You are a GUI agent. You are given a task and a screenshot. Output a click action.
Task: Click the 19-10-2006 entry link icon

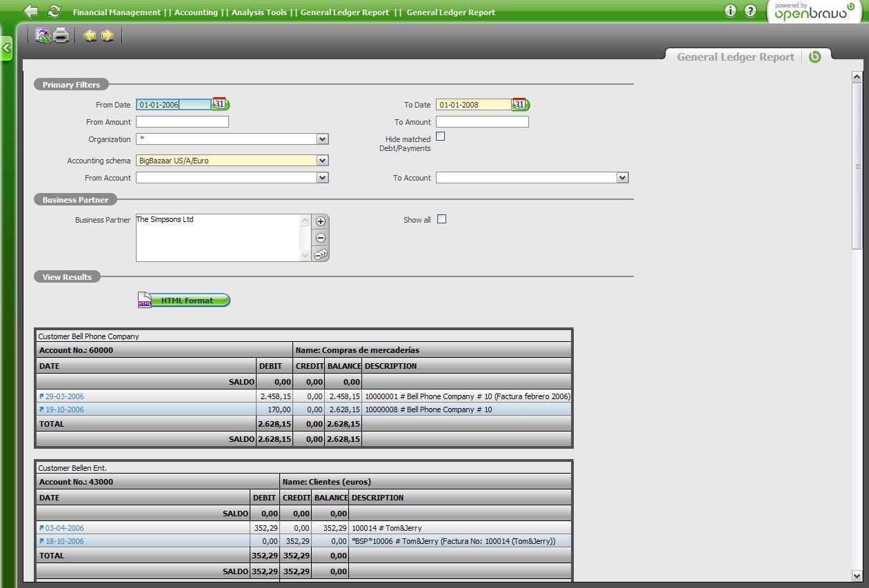41,409
